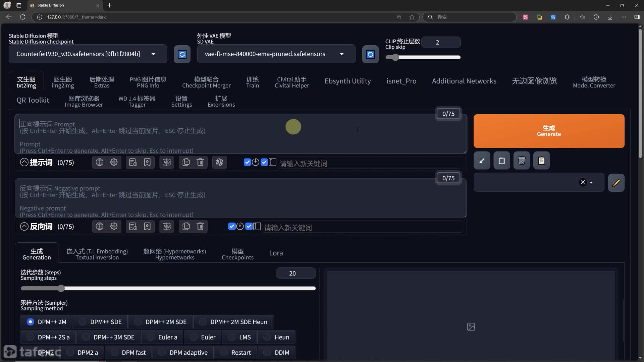Select Euler a sampler
The width and height of the screenshot is (644, 362).
[x=162, y=337]
